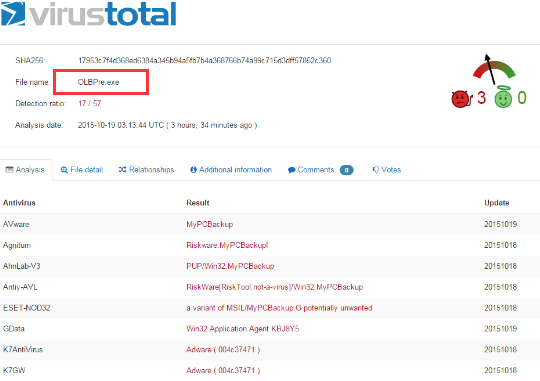The height and width of the screenshot is (381, 540).
Task: Click the Antiy-AVL antivirus name
Action: pyautogui.click(x=20, y=287)
